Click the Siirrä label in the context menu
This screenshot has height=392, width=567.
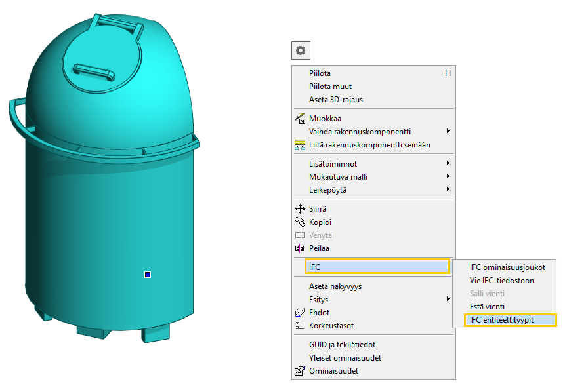click(x=318, y=209)
